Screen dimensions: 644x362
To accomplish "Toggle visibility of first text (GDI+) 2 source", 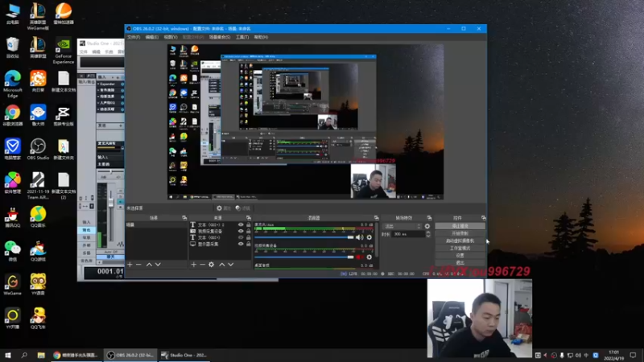I will pyautogui.click(x=241, y=225).
